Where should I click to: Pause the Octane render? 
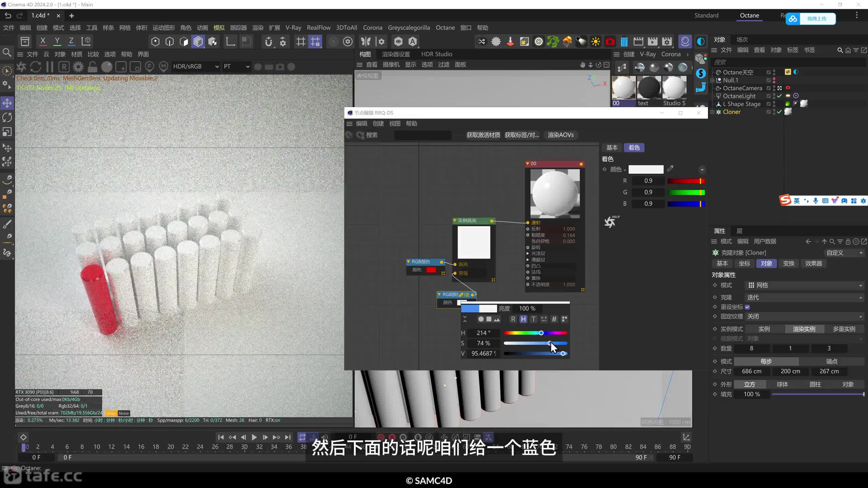click(50, 67)
